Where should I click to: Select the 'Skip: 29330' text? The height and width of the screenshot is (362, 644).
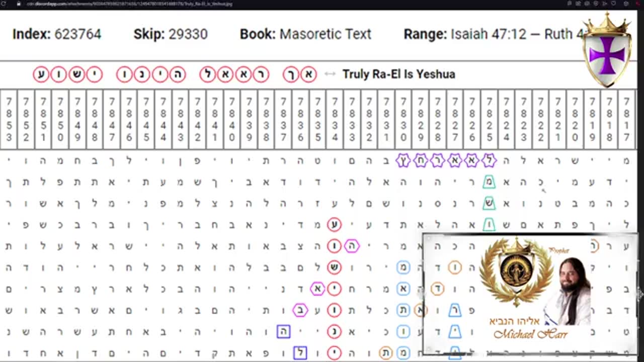171,34
